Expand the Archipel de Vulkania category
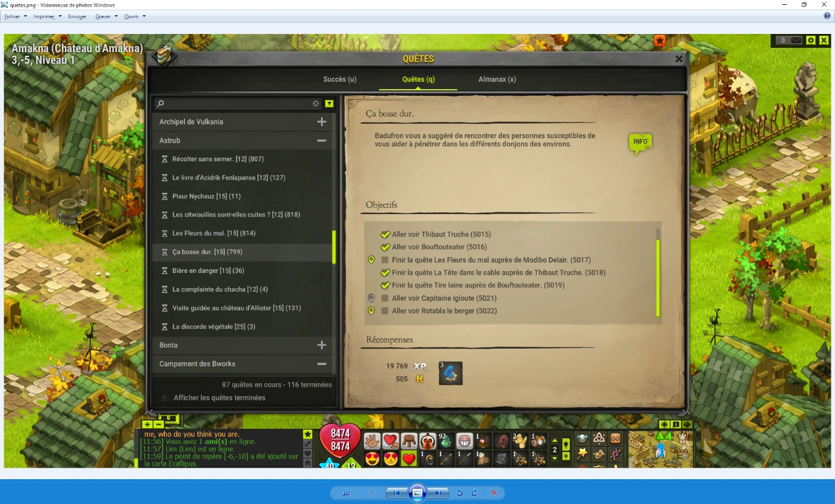835x504 pixels. (322, 122)
